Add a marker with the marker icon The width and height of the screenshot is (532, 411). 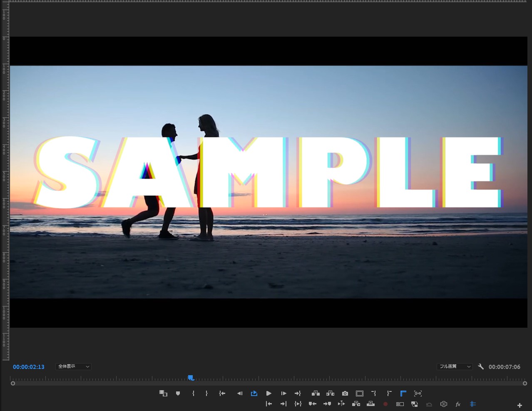[x=178, y=393]
